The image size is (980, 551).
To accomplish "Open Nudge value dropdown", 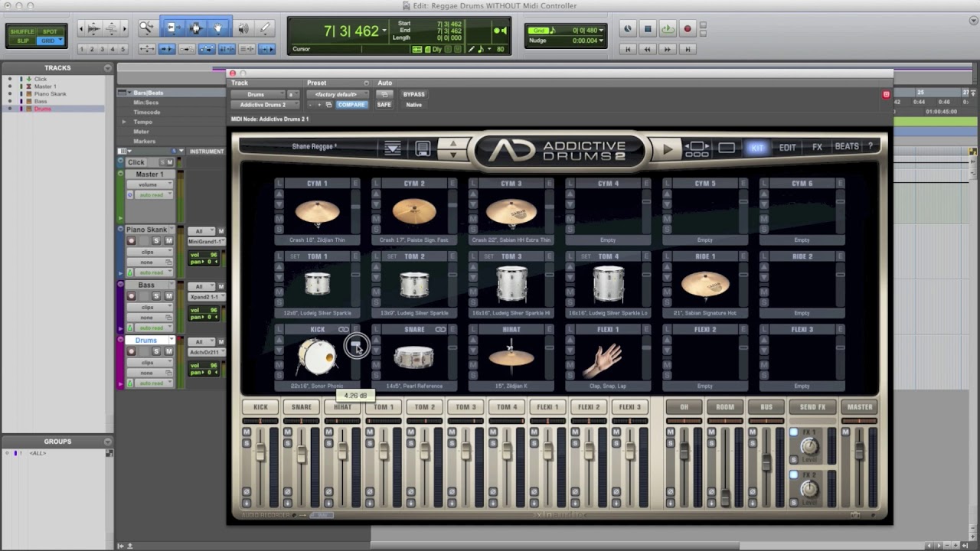I will click(x=601, y=41).
